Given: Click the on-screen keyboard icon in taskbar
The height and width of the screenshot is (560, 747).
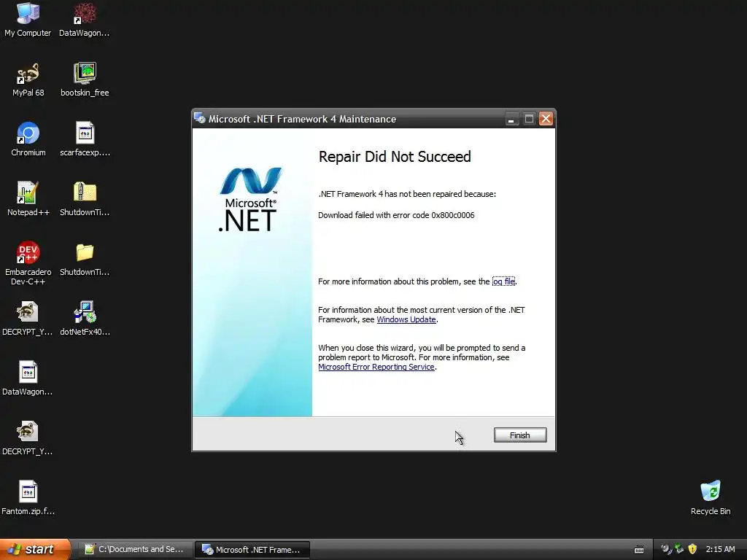Looking at the screenshot, I should (x=639, y=550).
